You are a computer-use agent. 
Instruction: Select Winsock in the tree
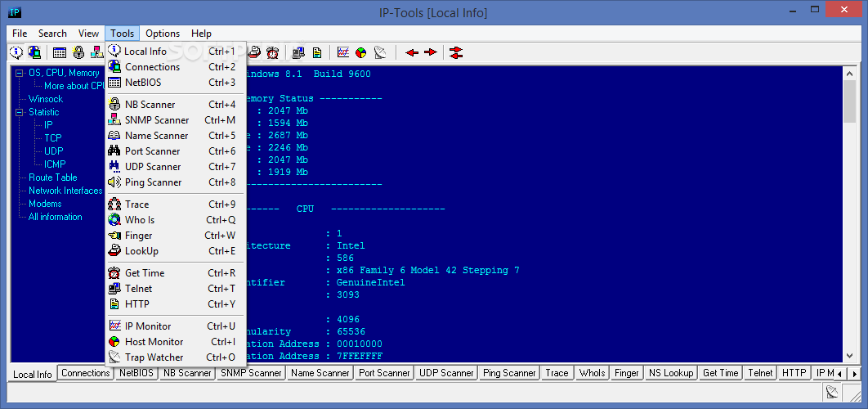click(x=46, y=99)
